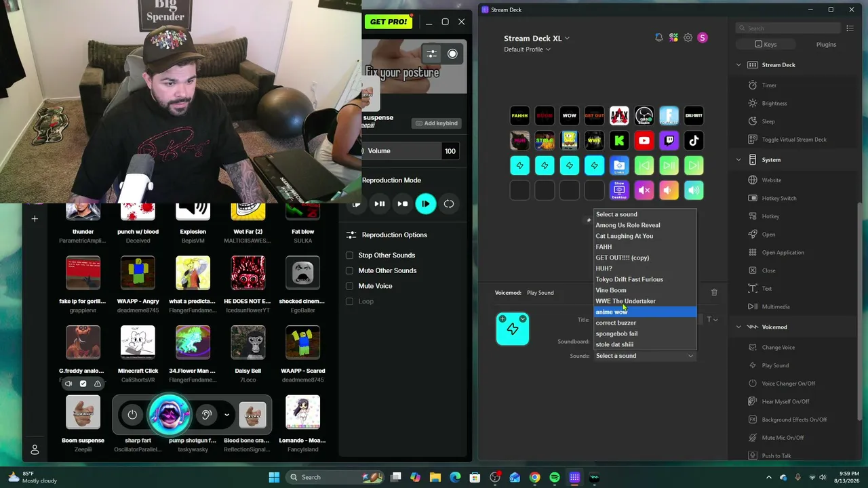
Task: Select the Fortnite key
Action: pos(669,116)
